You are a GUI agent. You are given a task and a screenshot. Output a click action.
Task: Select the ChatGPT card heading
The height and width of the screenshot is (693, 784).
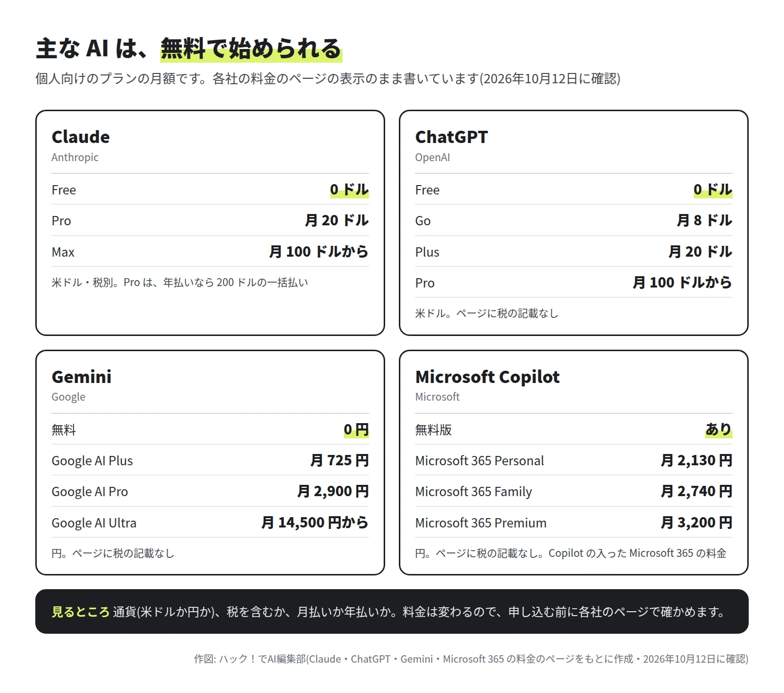pyautogui.click(x=451, y=137)
